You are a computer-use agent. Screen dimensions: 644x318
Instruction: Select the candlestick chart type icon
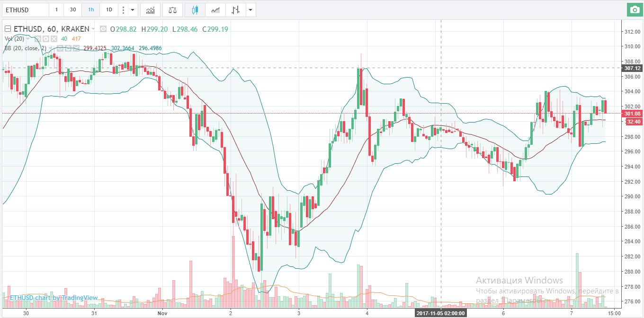click(x=195, y=9)
